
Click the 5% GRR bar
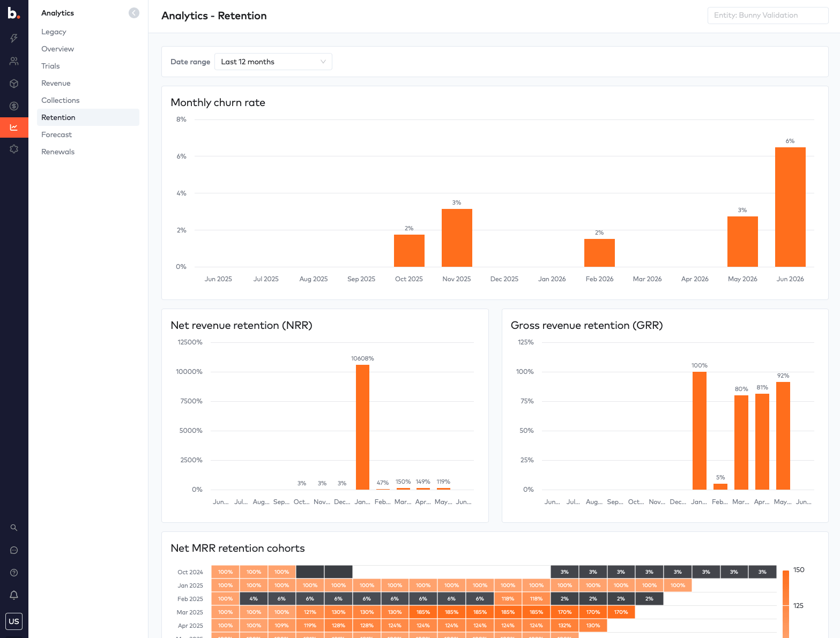point(720,486)
